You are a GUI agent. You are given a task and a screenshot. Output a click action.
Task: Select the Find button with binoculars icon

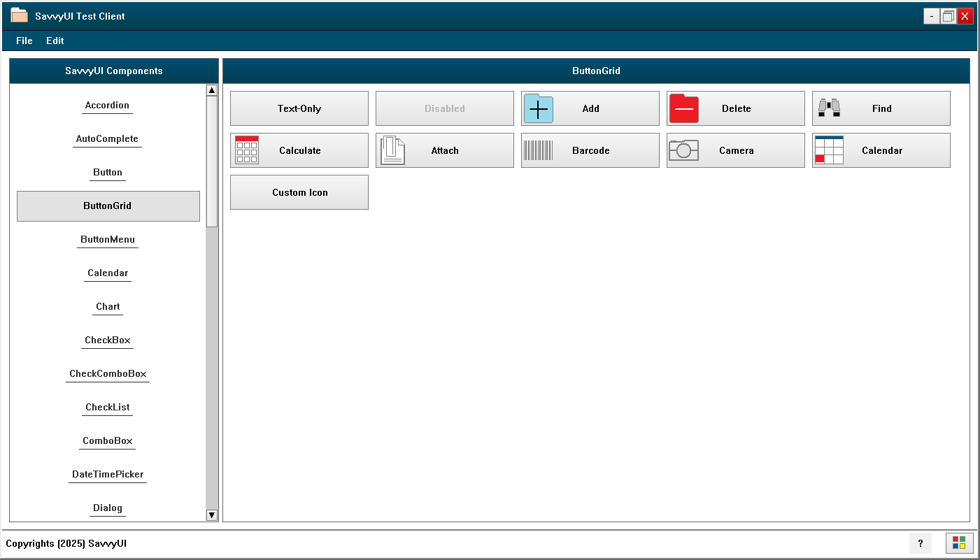coord(881,108)
